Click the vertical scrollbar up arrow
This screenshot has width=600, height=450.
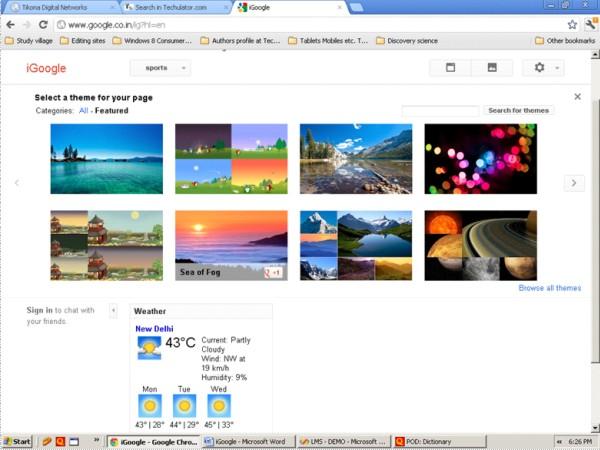595,55
